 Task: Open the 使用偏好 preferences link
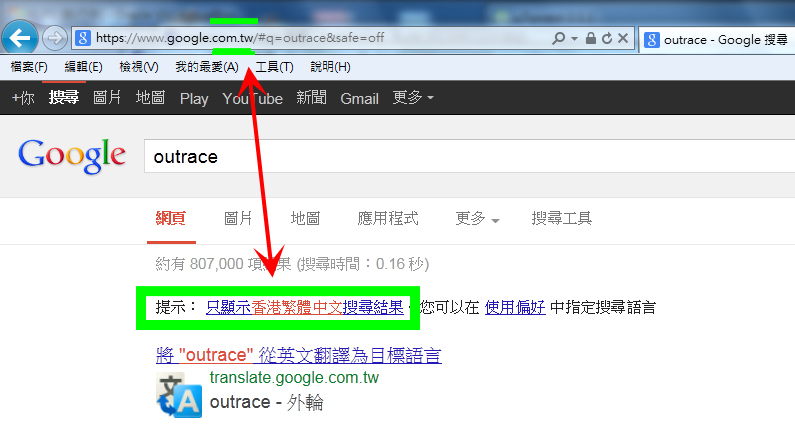pyautogui.click(x=515, y=307)
